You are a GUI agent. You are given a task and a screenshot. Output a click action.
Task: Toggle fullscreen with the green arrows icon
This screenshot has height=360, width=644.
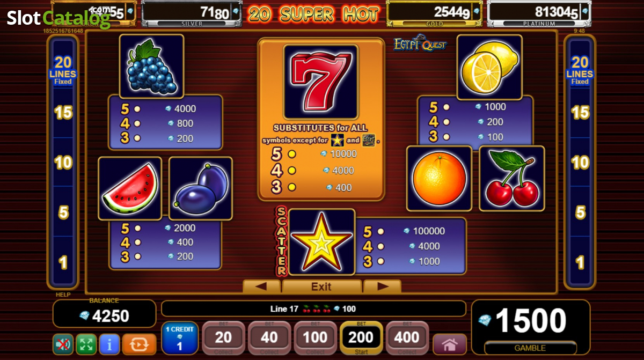(x=86, y=343)
